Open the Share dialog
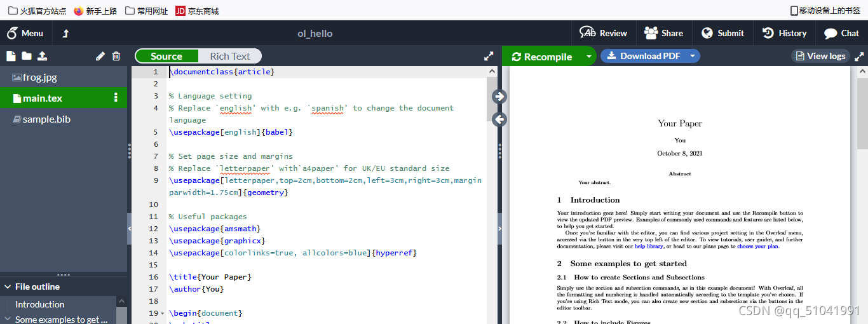The height and width of the screenshot is (324, 868). point(663,33)
